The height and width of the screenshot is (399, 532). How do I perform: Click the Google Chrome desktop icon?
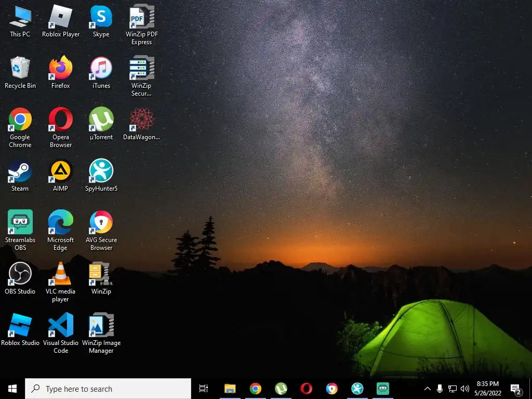[20, 128]
